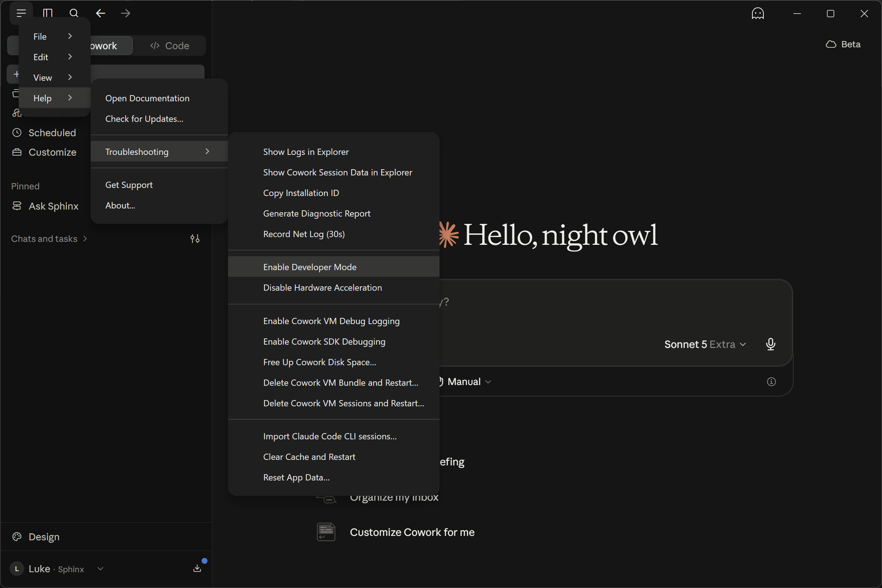The height and width of the screenshot is (588, 882).
Task: Click the Customize Cowork for me icon
Action: 326,532
